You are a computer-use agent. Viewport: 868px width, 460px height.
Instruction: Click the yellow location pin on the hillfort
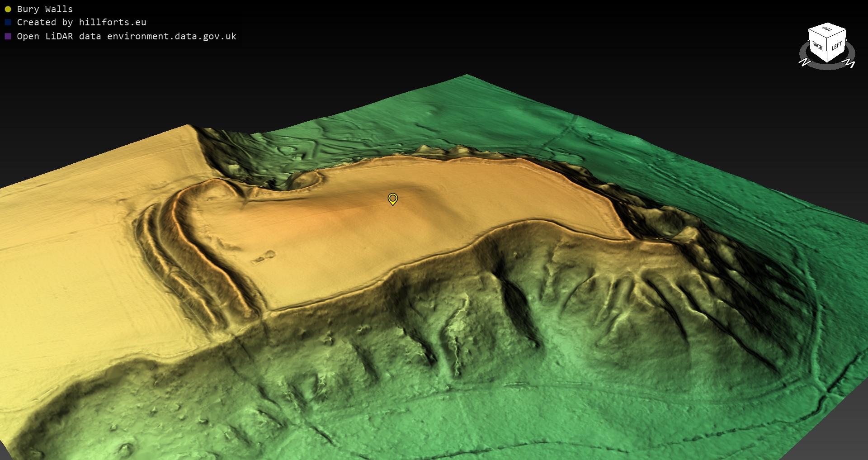tap(393, 199)
